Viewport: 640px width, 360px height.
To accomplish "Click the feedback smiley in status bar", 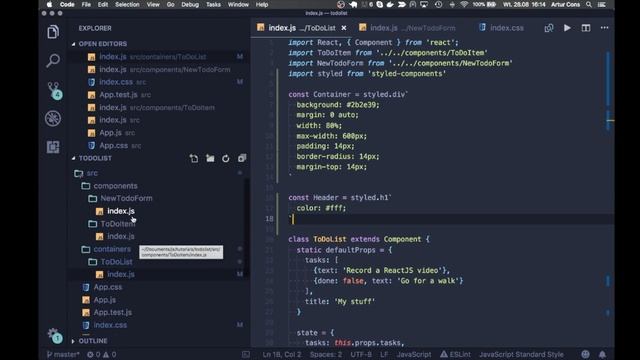I will coord(585,354).
